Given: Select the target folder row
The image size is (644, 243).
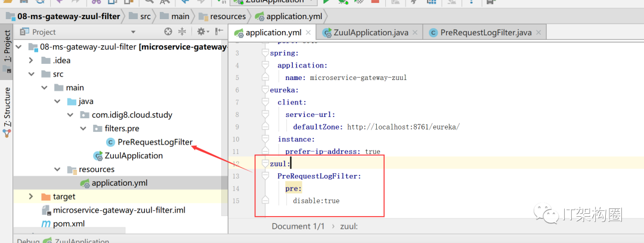Looking at the screenshot, I should point(120,196).
